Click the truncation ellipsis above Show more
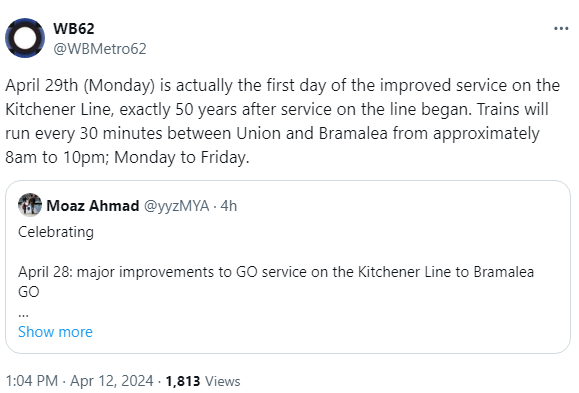Screen dimensions: 579x393 [x=23, y=314]
